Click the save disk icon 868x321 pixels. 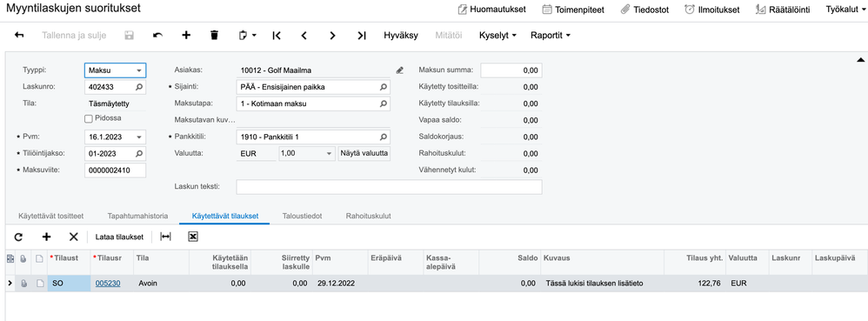pyautogui.click(x=129, y=36)
